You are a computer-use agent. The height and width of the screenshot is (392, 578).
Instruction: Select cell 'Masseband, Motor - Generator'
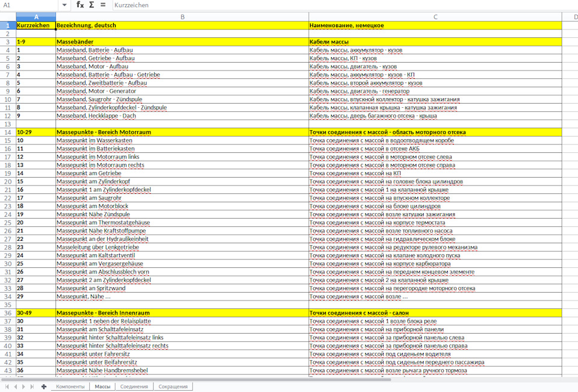pos(182,91)
